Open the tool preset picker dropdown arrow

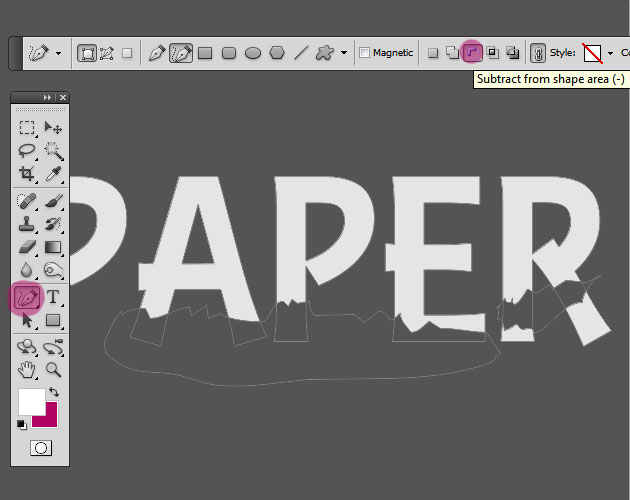pos(59,53)
